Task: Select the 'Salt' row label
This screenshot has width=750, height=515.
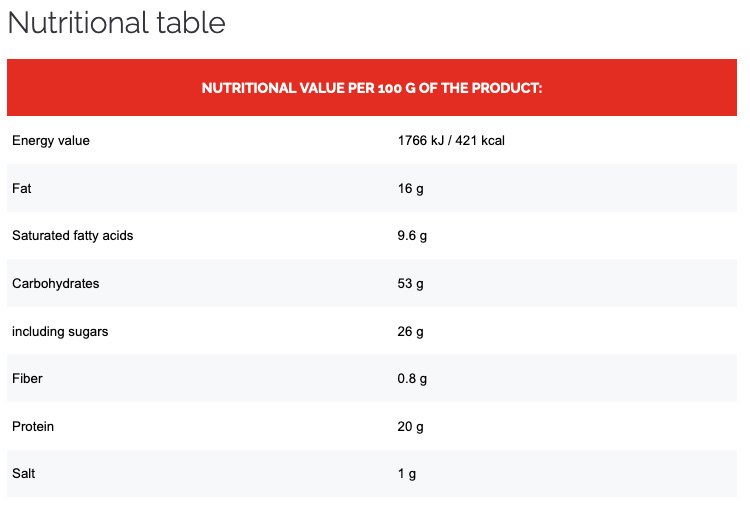Action: pos(24,474)
